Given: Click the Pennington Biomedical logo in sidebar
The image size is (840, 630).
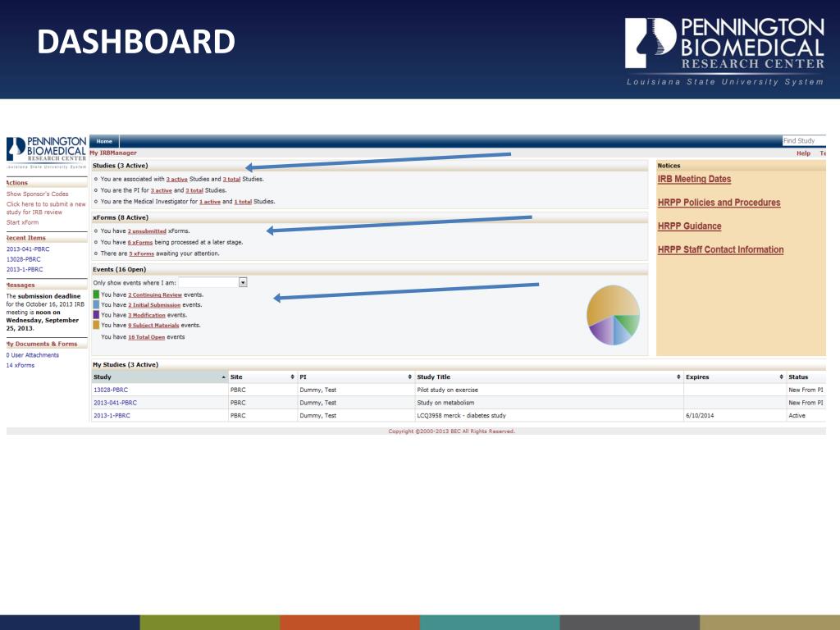Looking at the screenshot, I should (x=46, y=152).
